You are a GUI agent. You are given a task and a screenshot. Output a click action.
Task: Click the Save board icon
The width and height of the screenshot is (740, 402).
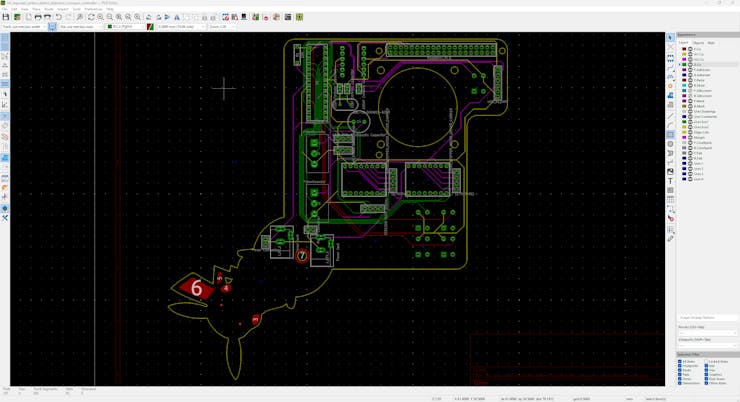pyautogui.click(x=6, y=17)
